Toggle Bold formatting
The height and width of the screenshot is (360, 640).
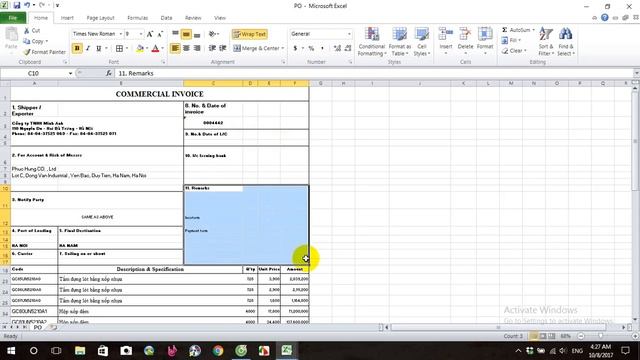click(77, 49)
